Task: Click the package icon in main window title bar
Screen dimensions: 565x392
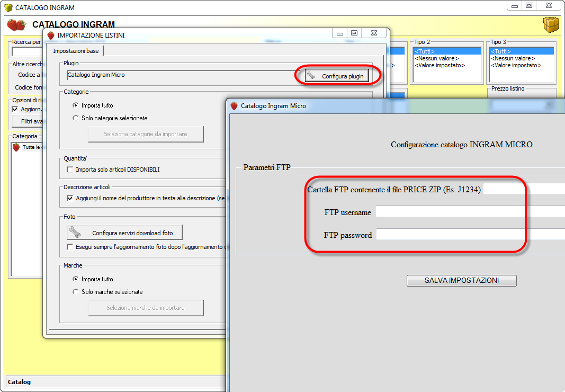Action: [x=8, y=7]
